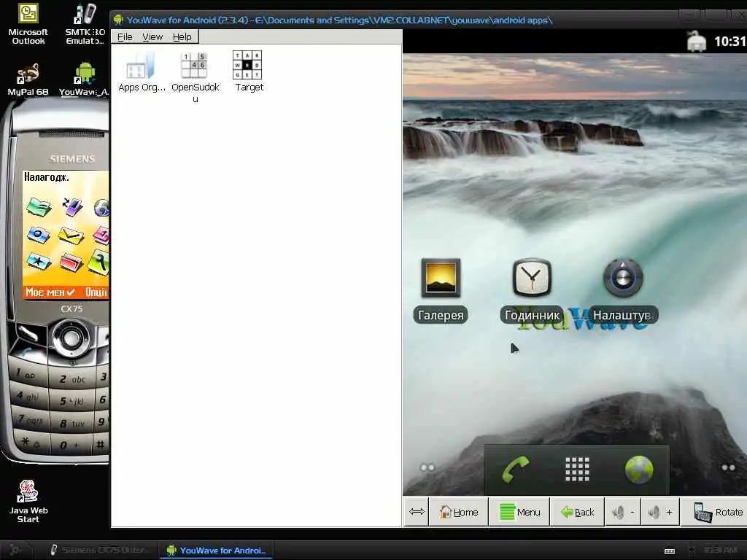
Task: Select the Microsoft Outlook desktop icon
Action: (28, 24)
